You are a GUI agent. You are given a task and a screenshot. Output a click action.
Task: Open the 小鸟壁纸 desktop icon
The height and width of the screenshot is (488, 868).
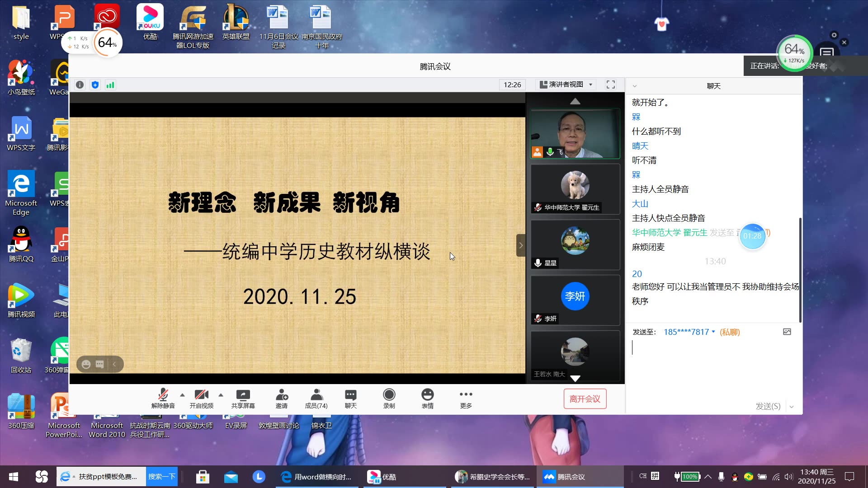click(21, 77)
